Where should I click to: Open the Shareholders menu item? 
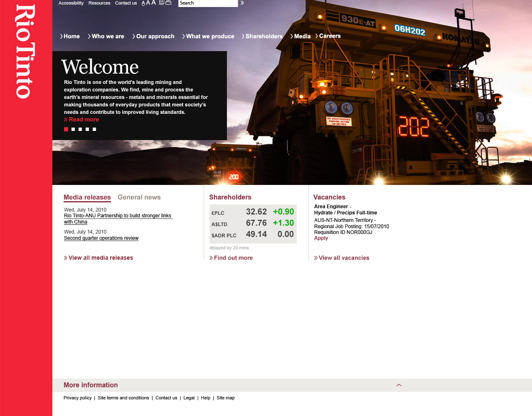coord(262,36)
